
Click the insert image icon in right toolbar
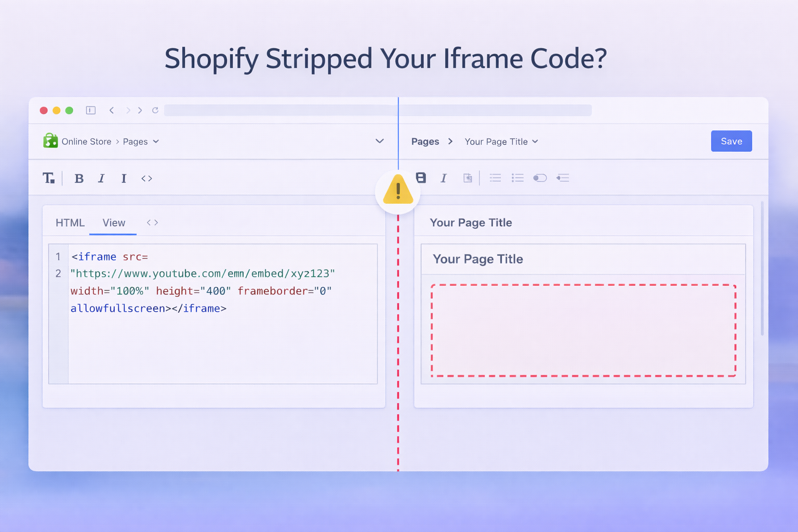pyautogui.click(x=467, y=178)
